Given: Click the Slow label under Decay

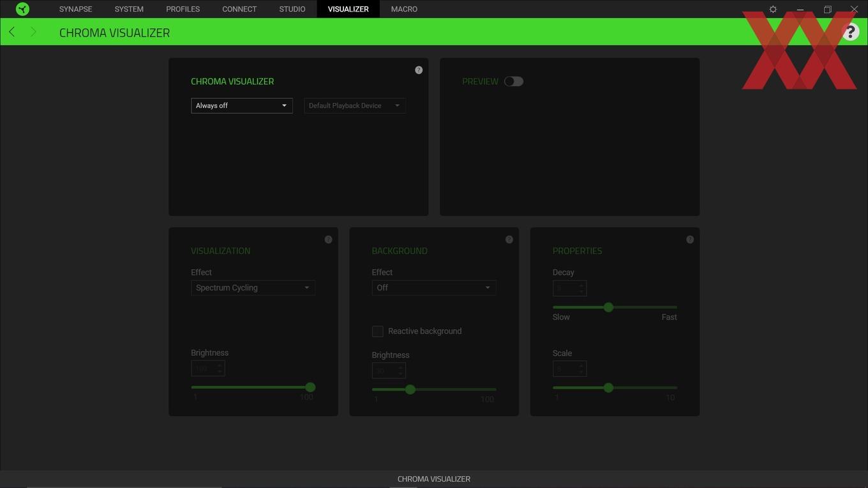Looking at the screenshot, I should [561, 317].
